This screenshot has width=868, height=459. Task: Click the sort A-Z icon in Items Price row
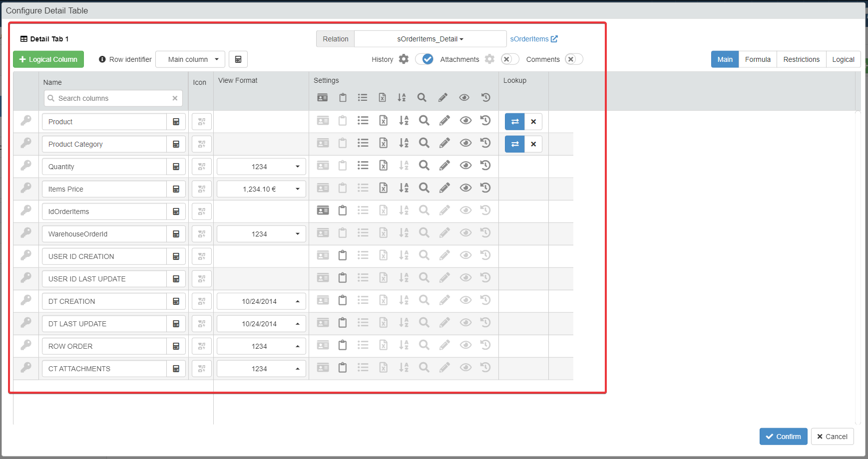404,188
